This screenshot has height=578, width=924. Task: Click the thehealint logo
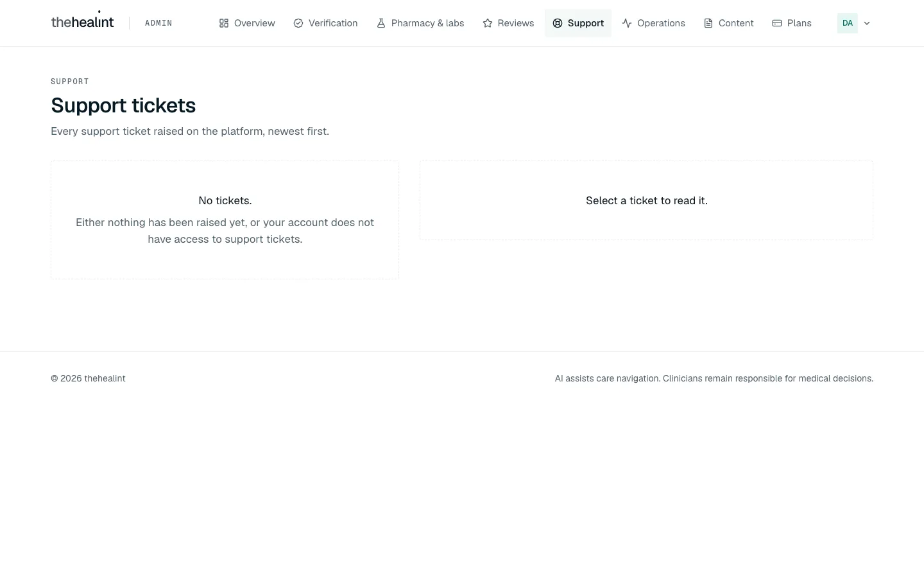82,22
